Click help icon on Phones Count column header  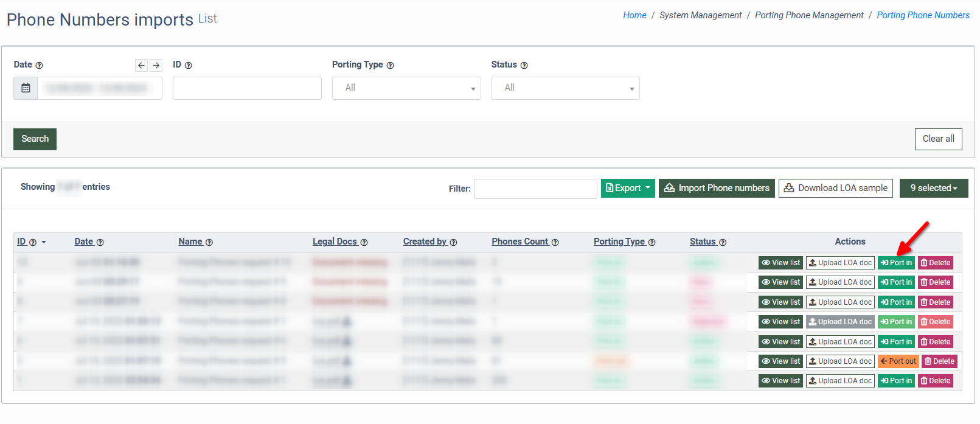click(555, 243)
